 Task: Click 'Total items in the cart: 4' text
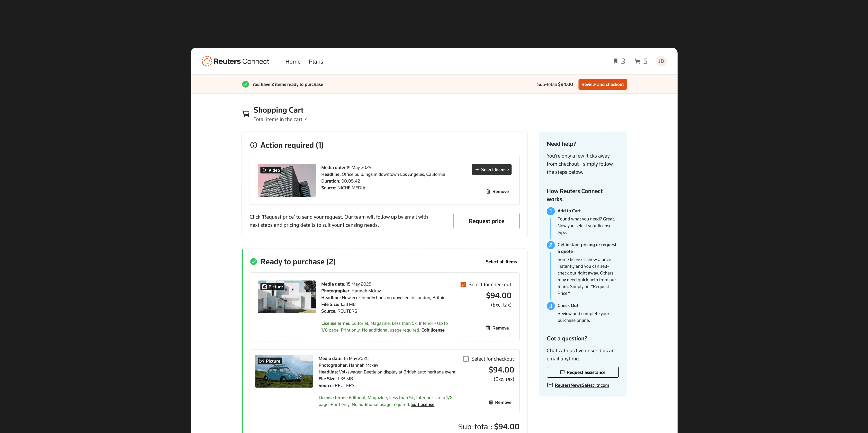coord(281,119)
